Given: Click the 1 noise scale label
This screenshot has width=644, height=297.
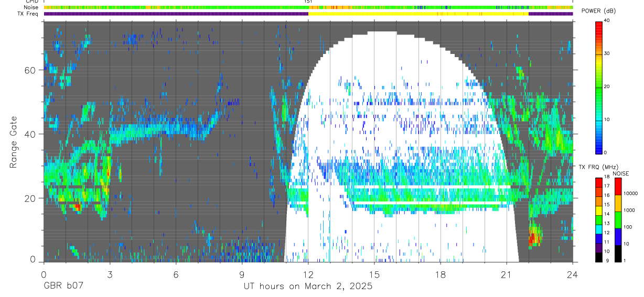Looking at the screenshot, I should click(625, 261).
